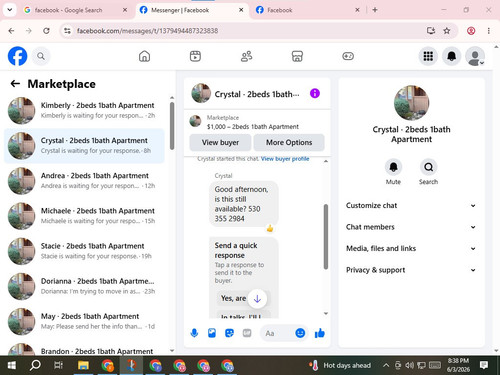Expand Customize chat section
The width and height of the screenshot is (500, 375).
[x=411, y=205]
